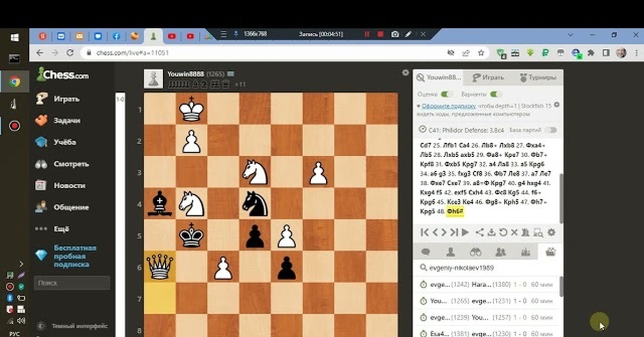The height and width of the screenshot is (337, 644).
Task: Click red record app in taskbar
Action: (14, 126)
